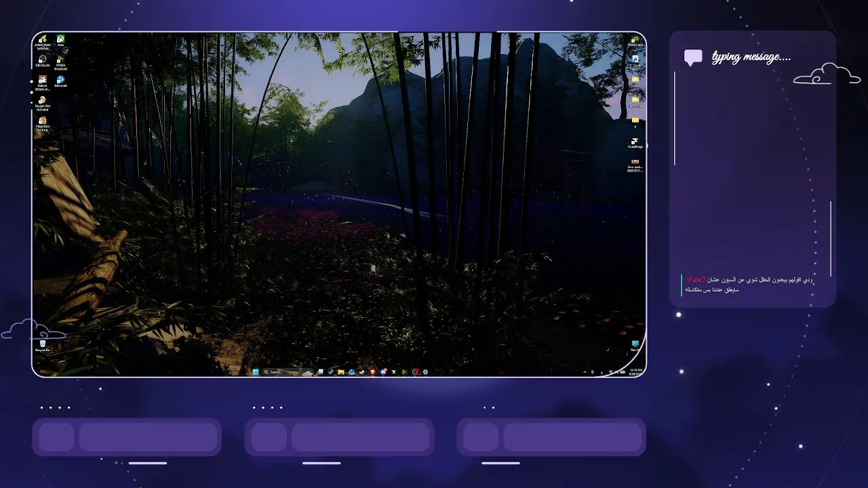Open the blue circular shortcut beside the streaming app icon
The height and width of the screenshot is (488, 868).
tap(60, 81)
